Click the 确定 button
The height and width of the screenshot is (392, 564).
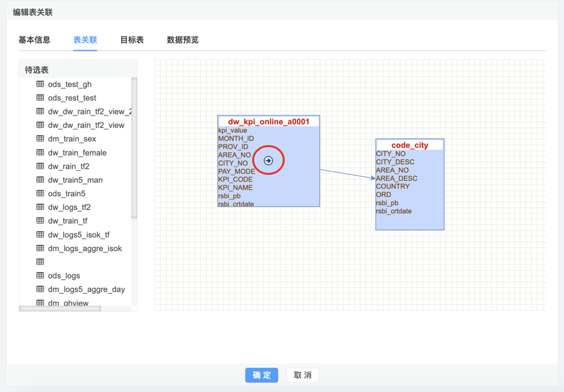pyautogui.click(x=261, y=375)
